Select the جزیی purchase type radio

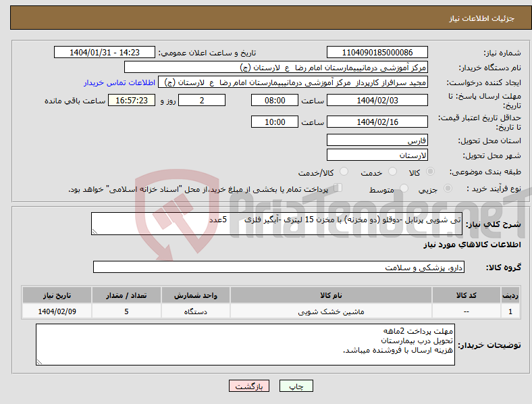[x=448, y=188]
